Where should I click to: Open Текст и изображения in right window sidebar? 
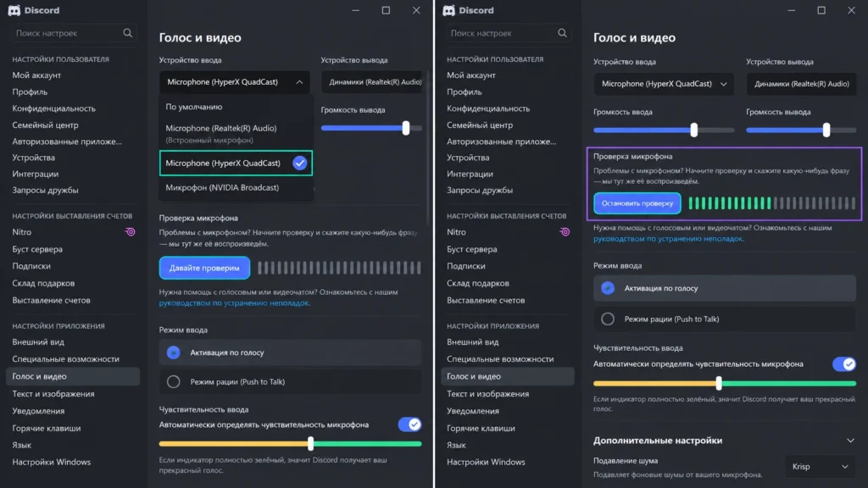tap(487, 394)
